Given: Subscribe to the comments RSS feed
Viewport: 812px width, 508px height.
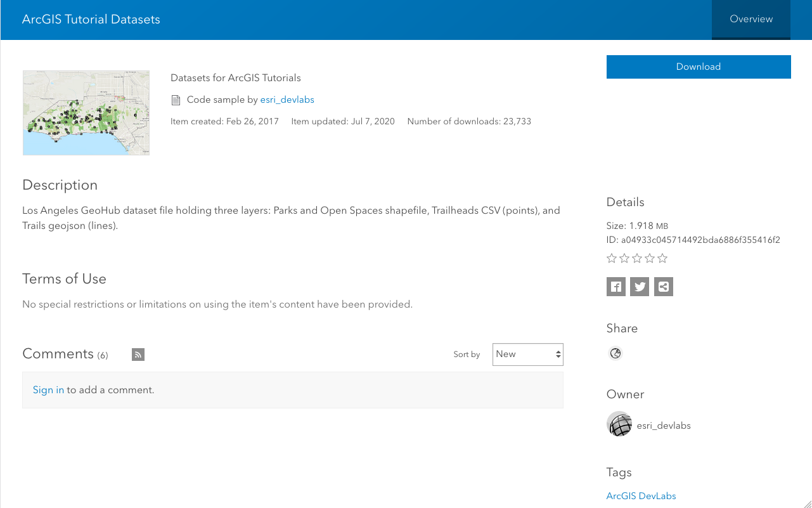Looking at the screenshot, I should pyautogui.click(x=138, y=355).
